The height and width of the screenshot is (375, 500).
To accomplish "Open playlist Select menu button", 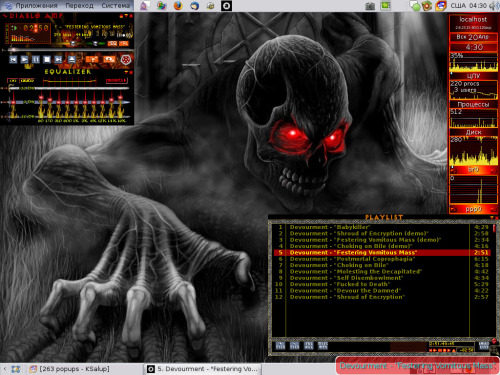I will tap(309, 346).
